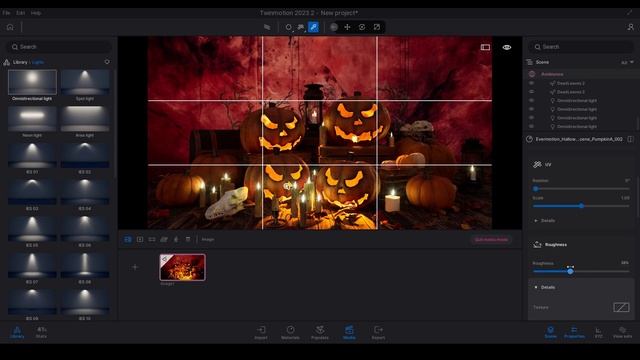Toggle visibility of last Omnidirectional light
The width and height of the screenshot is (640, 360).
531,127
